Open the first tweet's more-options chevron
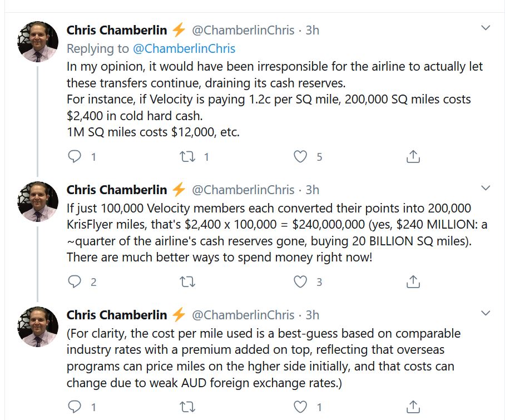This screenshot has height=420, width=505. [x=486, y=28]
